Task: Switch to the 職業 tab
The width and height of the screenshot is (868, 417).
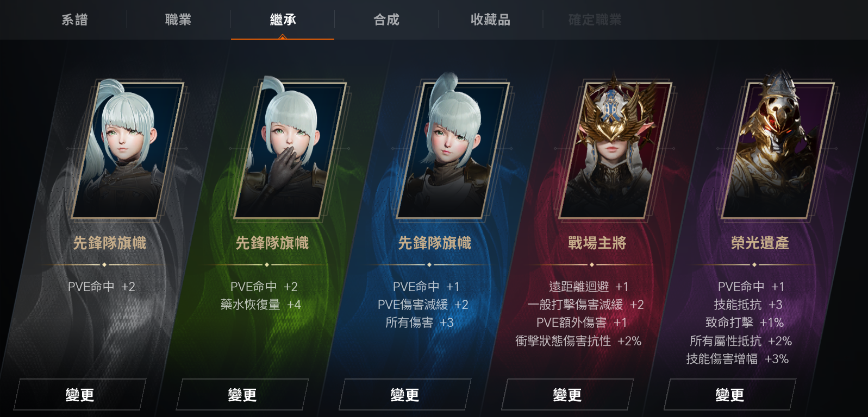Action: (x=178, y=20)
